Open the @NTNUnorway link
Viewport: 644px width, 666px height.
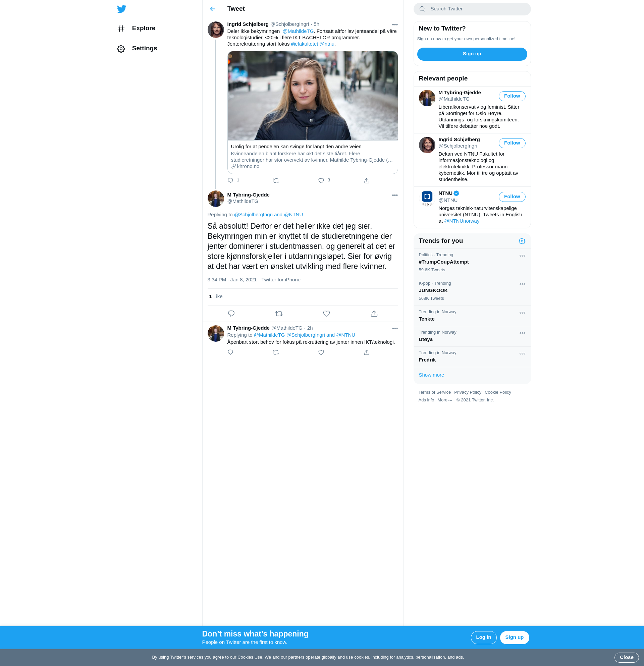[x=462, y=221]
